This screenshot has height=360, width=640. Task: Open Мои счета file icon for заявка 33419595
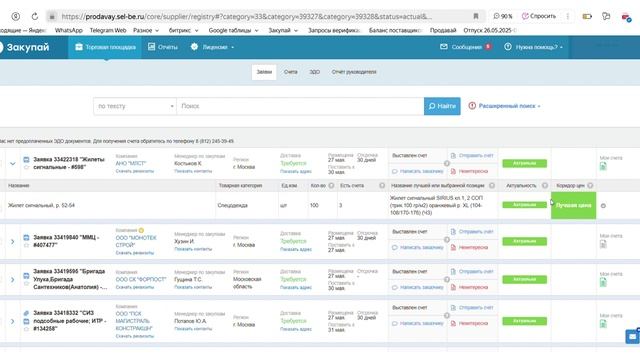click(603, 282)
